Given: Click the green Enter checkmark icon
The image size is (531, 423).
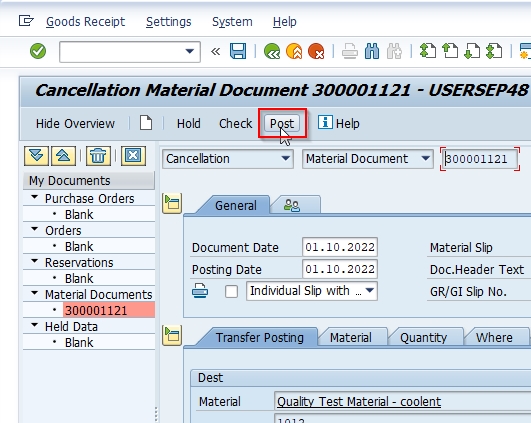Looking at the screenshot, I should pyautogui.click(x=38, y=51).
